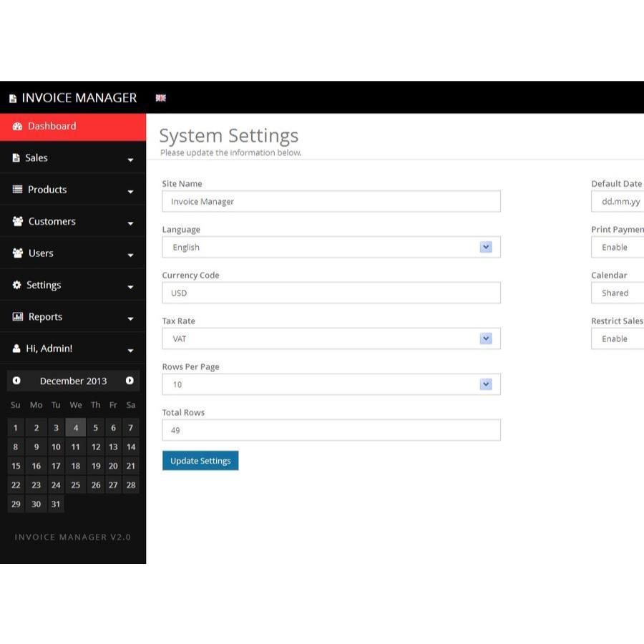Open the Hi, Admin! account label
Image resolution: width=644 pixels, height=644 pixels.
click(x=49, y=348)
